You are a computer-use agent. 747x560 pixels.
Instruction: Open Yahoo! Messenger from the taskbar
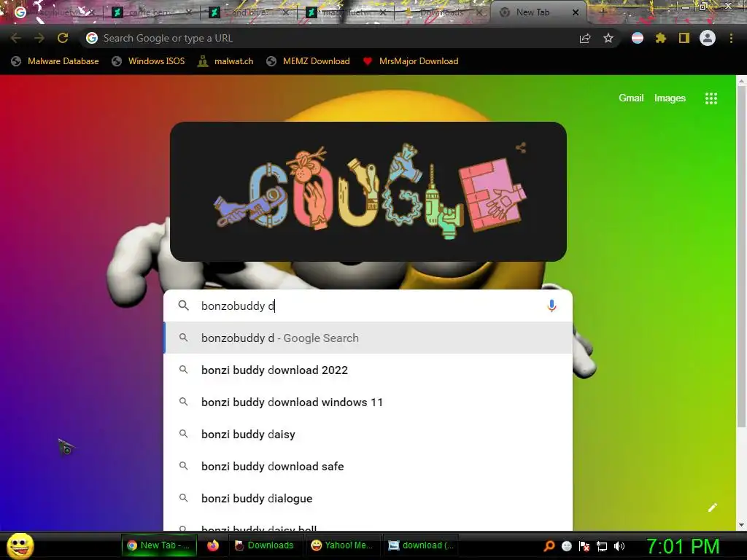[343, 545]
